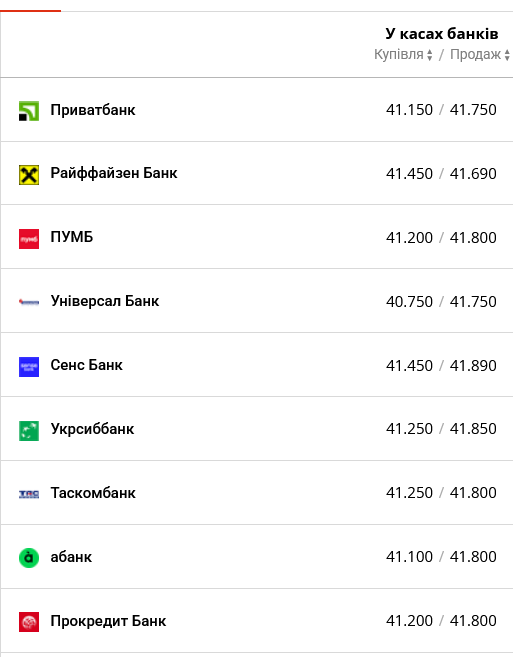Image resolution: width=513 pixels, height=657 pixels.
Task: Click the Приватбанк green logo icon
Action: pos(29,111)
